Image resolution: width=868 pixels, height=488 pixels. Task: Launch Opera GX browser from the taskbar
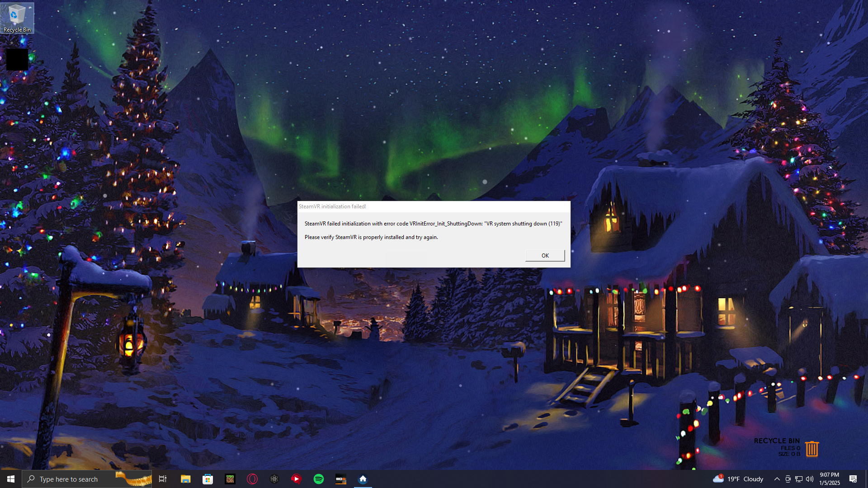252,479
